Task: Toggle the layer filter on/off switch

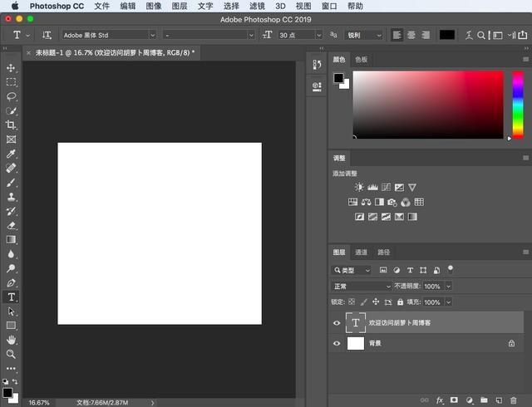Action: (451, 269)
